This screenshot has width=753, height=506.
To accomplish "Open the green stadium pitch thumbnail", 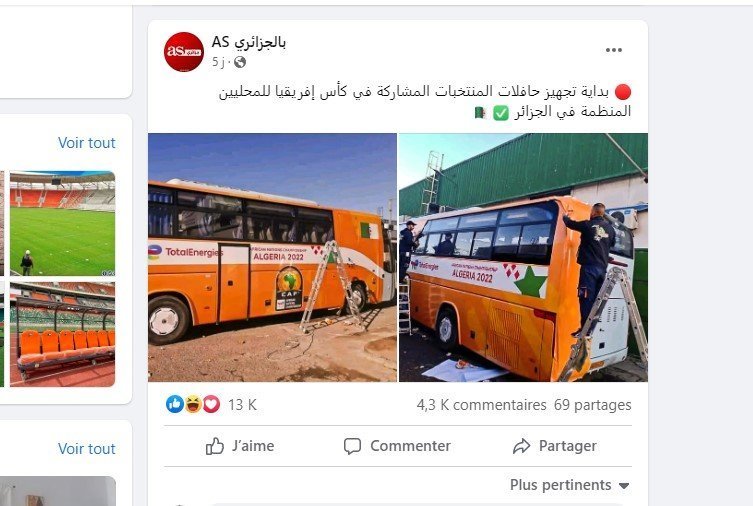I will (62, 223).
